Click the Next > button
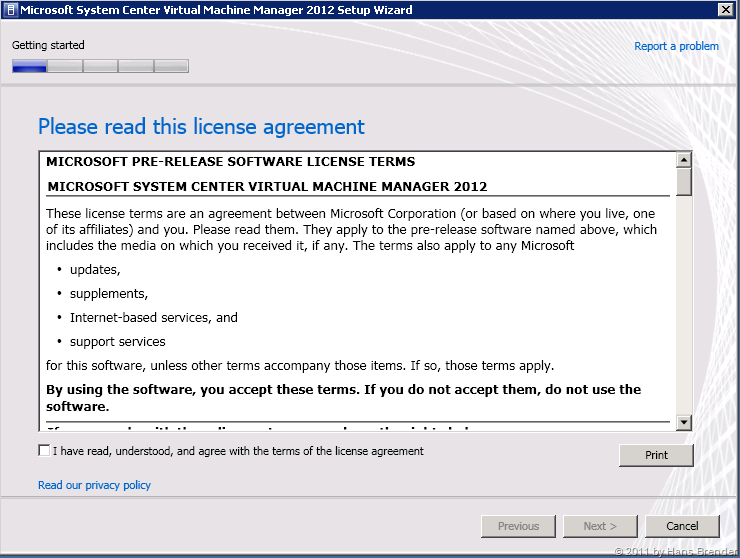This screenshot has height=558, width=740. 600,526
